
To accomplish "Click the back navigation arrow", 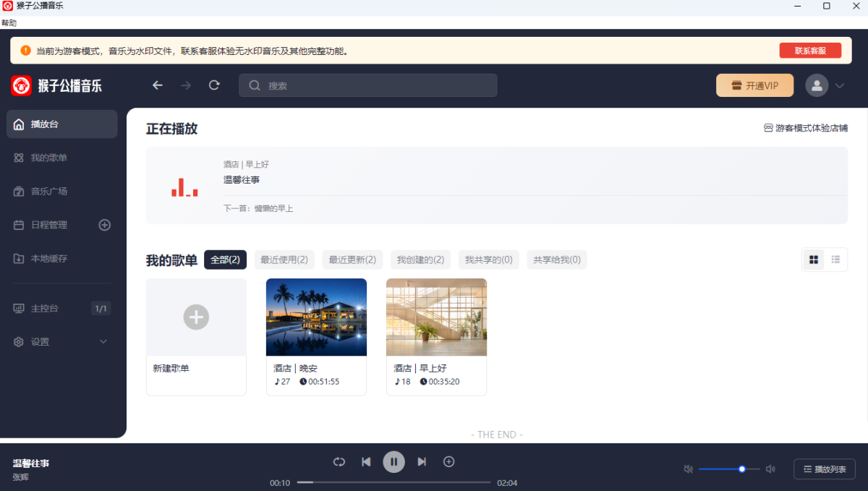I will pyautogui.click(x=158, y=85).
